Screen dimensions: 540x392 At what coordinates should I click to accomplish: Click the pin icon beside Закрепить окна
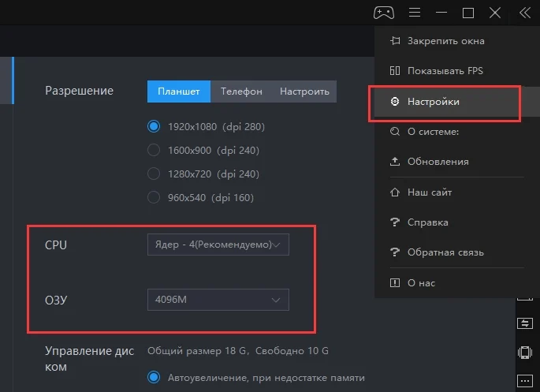(x=395, y=41)
